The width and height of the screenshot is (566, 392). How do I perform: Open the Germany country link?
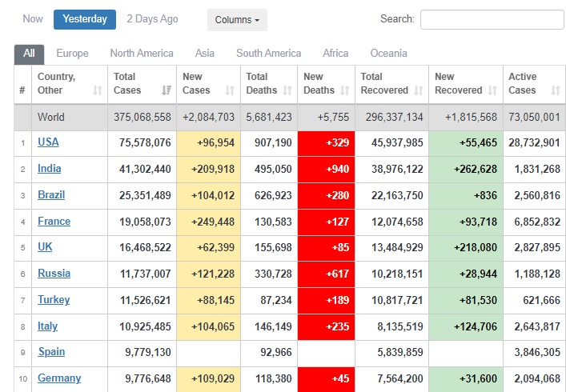click(59, 378)
